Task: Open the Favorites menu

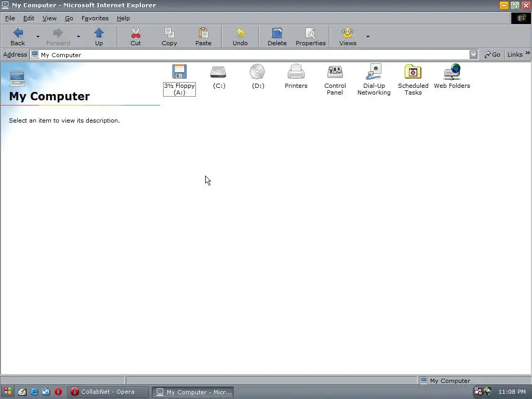Action: click(95, 18)
